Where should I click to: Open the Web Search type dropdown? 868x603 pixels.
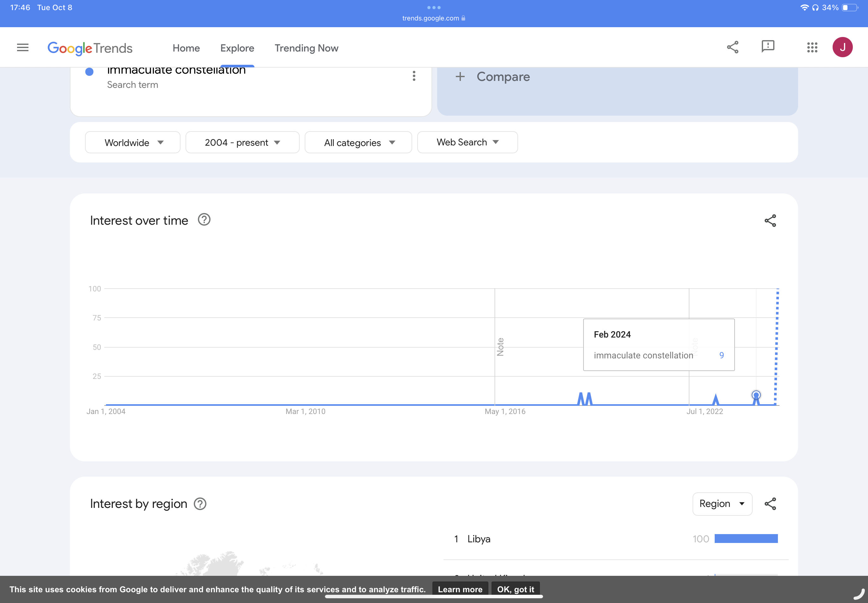(467, 142)
